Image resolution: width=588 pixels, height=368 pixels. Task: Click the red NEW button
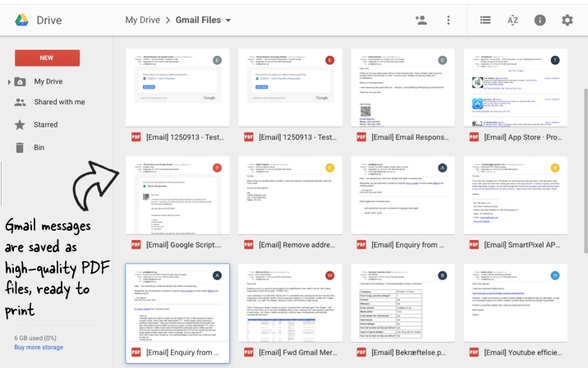[48, 57]
